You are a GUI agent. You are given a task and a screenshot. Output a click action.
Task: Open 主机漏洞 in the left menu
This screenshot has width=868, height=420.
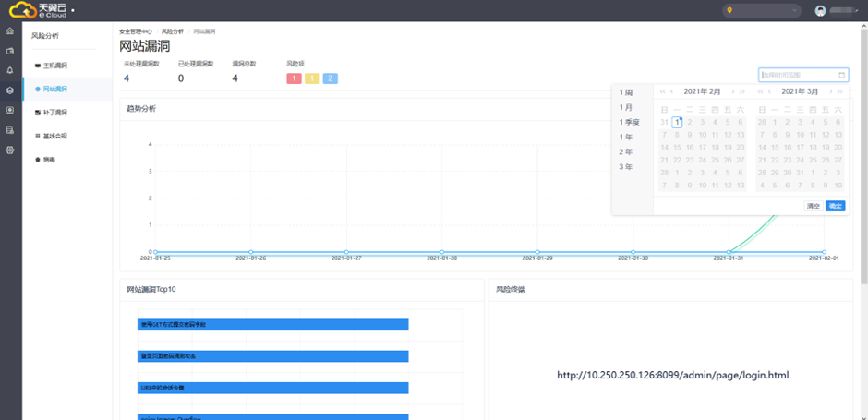[x=55, y=66]
